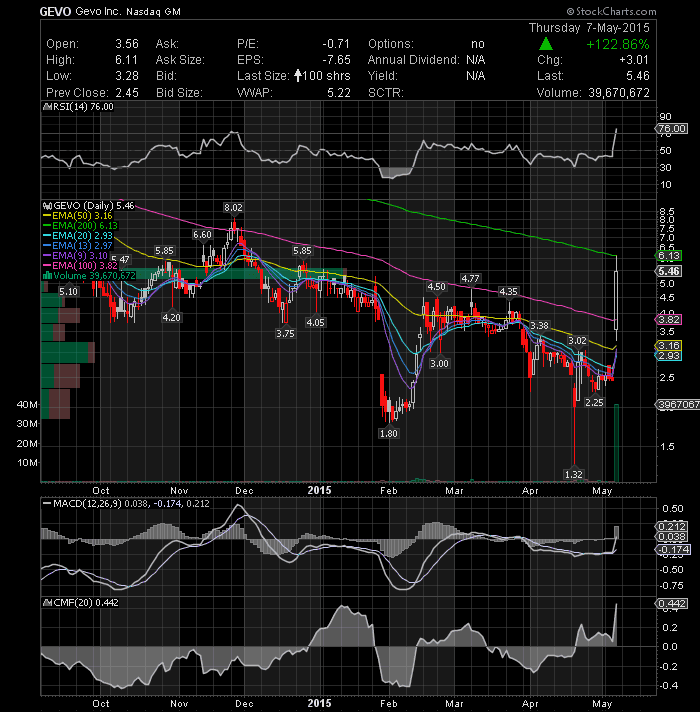The height and width of the screenshot is (712, 700).
Task: Click the 2.25 price label
Action: (594, 402)
